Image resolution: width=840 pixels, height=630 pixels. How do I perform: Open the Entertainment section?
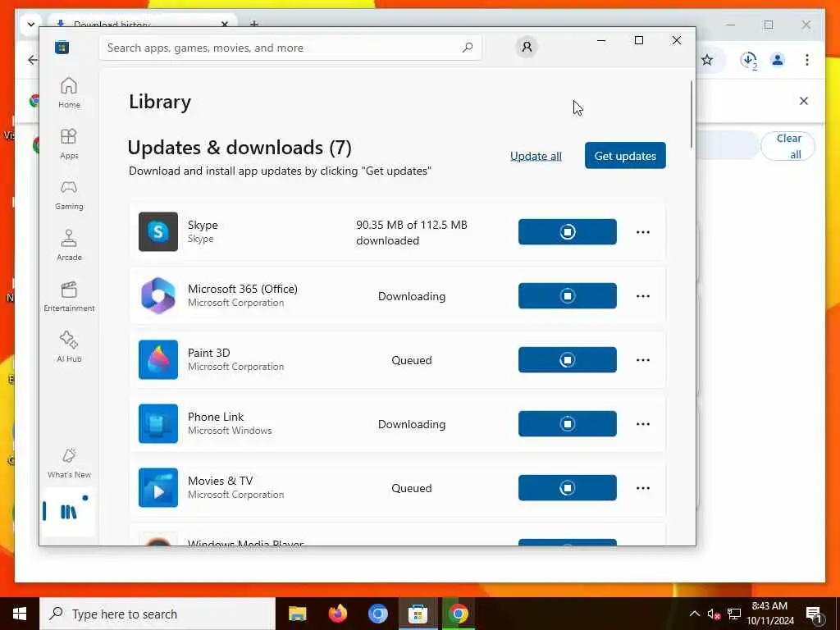click(69, 296)
